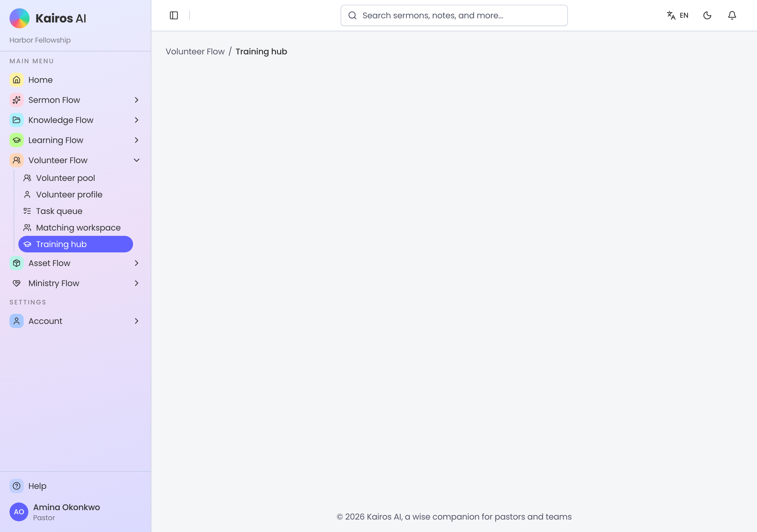Click the Help question mark icon

click(17, 486)
